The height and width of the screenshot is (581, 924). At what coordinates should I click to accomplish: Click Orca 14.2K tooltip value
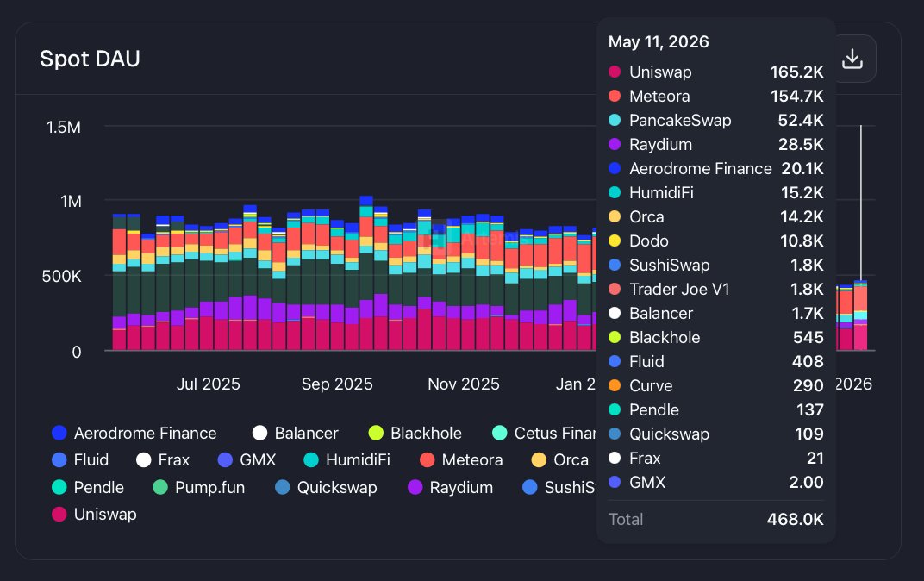pos(802,217)
